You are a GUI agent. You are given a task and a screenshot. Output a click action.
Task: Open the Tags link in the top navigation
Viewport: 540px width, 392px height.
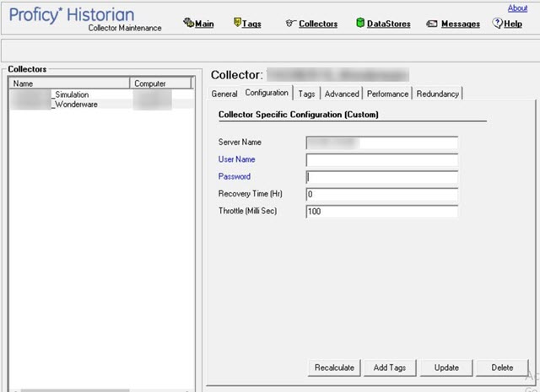[x=251, y=24]
